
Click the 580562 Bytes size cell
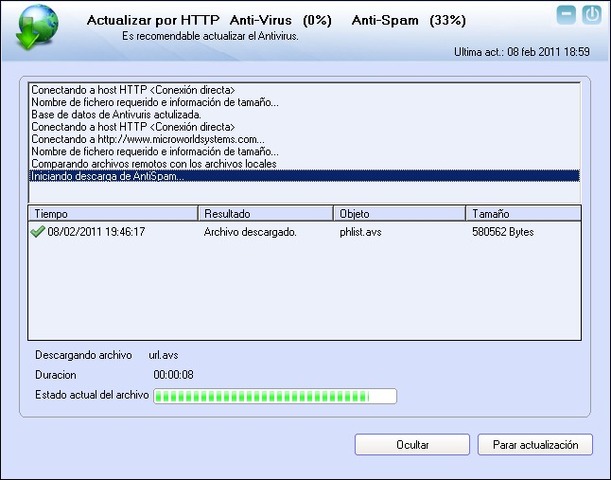pos(503,232)
